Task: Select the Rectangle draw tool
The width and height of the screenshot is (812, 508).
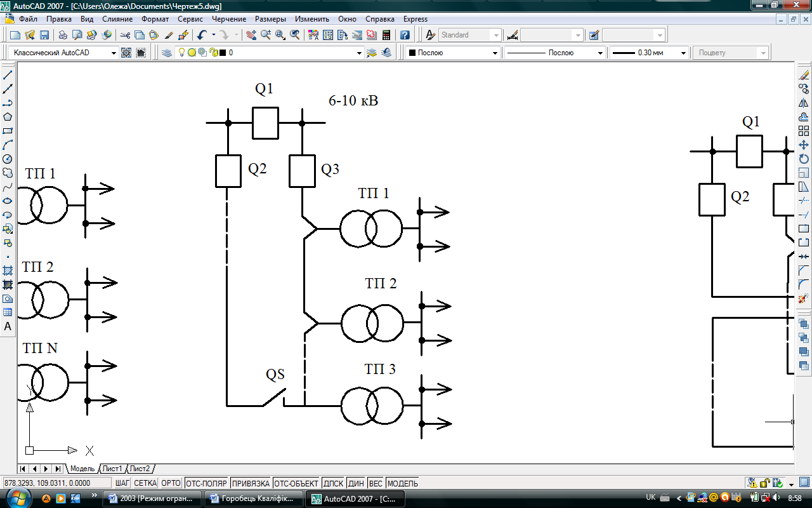Action: click(x=8, y=131)
